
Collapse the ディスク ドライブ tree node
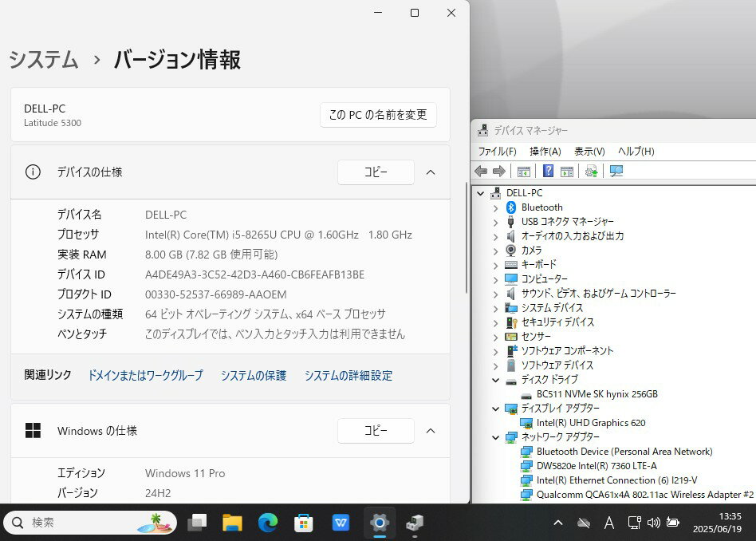(495, 380)
